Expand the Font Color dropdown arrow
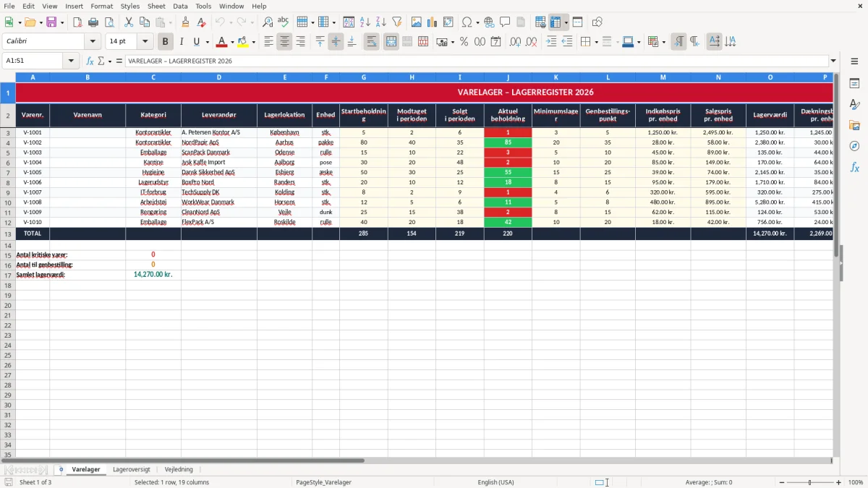868x488 pixels. coord(232,42)
